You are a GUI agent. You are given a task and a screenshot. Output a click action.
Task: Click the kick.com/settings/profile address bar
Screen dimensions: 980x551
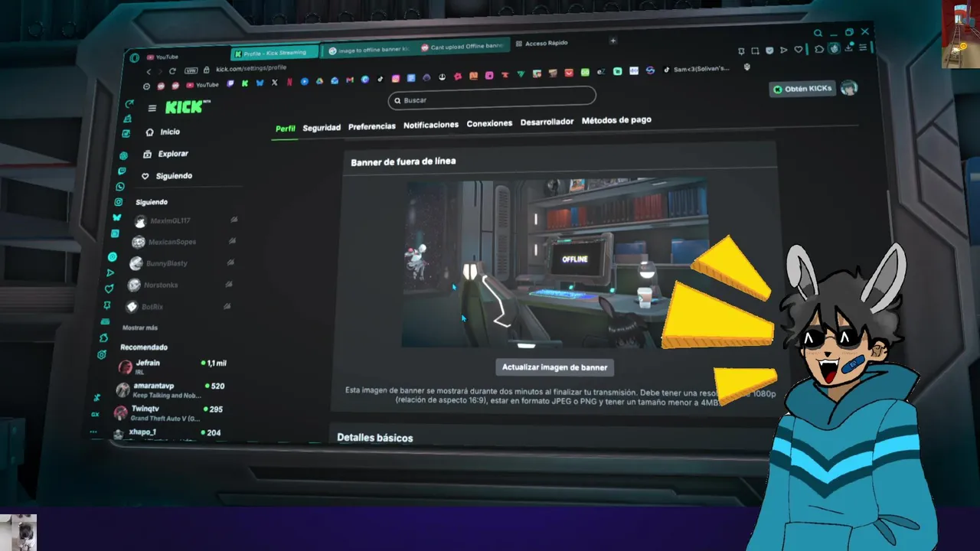[251, 69]
